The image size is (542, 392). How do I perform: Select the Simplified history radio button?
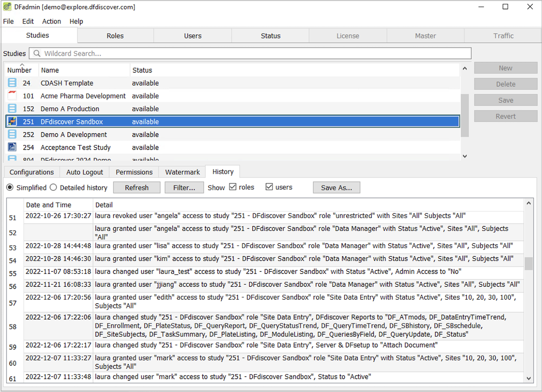pyautogui.click(x=10, y=187)
